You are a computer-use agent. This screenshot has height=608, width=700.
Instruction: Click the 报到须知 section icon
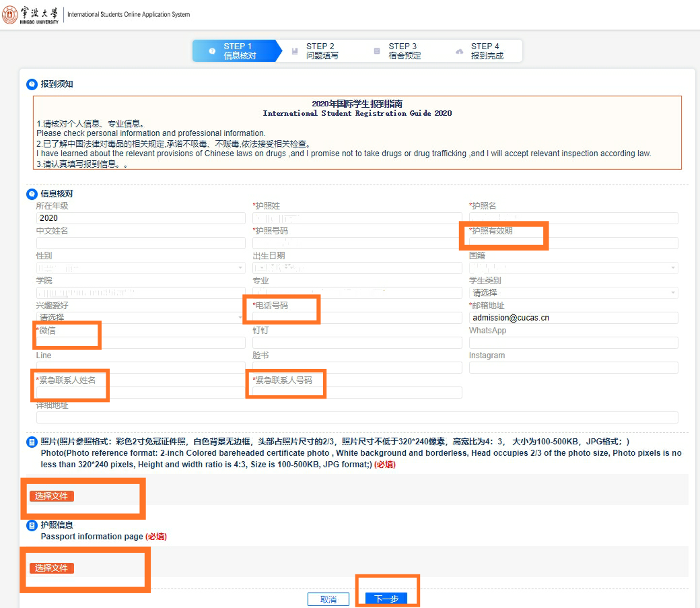[x=31, y=84]
